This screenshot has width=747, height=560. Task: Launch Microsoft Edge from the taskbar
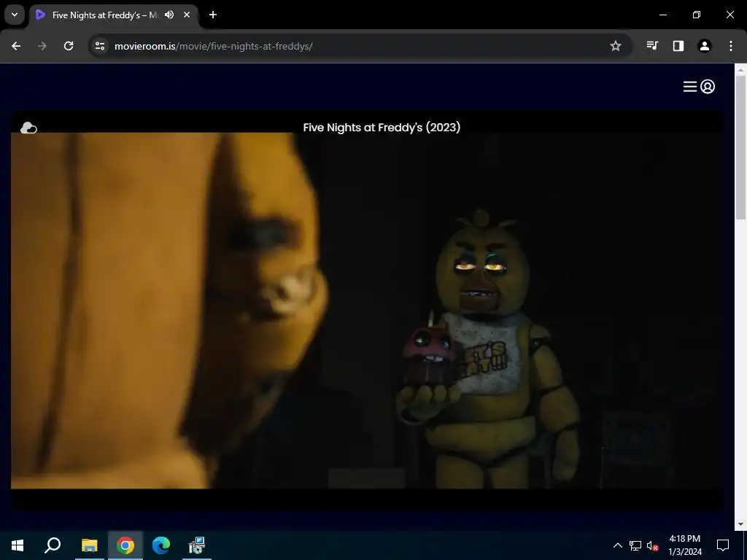tap(161, 545)
